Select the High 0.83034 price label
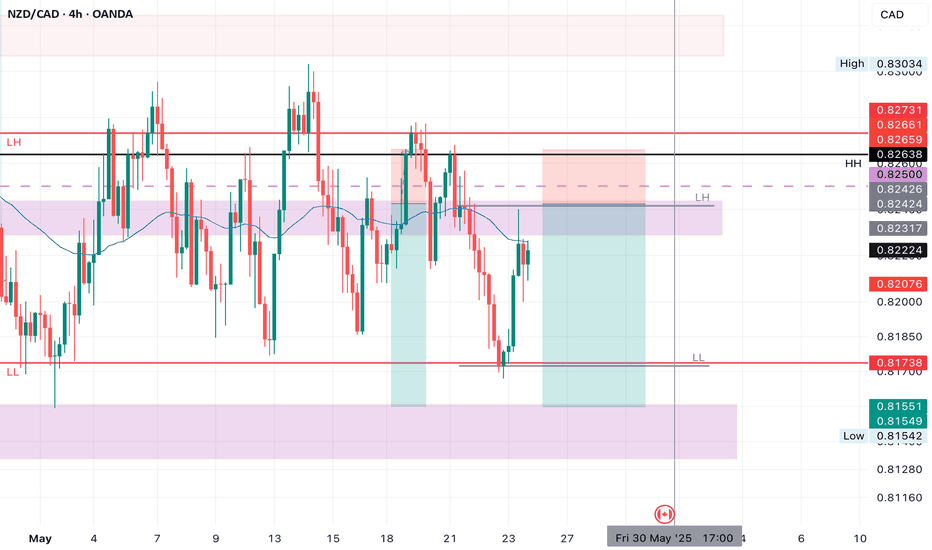Image resolution: width=932 pixels, height=550 pixels. click(x=881, y=64)
